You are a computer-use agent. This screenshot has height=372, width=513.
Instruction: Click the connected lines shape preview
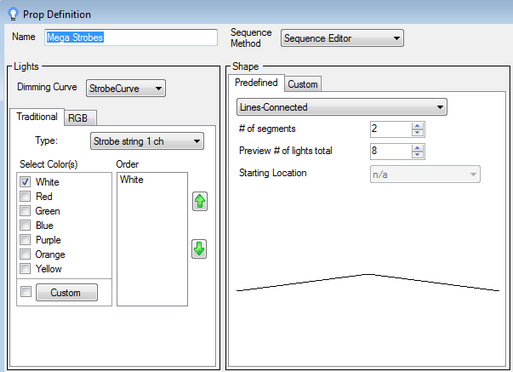pos(368,282)
